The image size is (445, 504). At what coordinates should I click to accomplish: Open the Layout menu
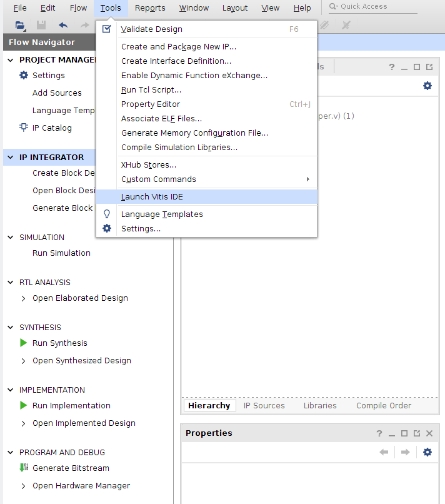point(235,8)
